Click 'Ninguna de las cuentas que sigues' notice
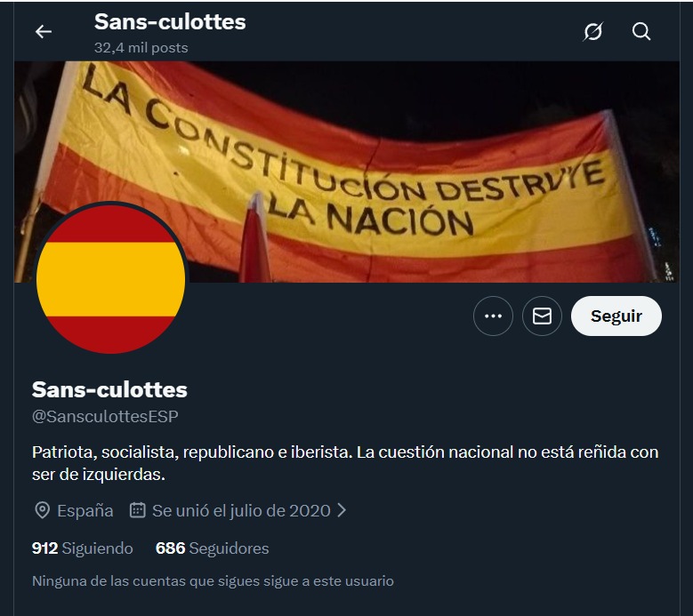This screenshot has height=616, width=693. click(x=213, y=581)
